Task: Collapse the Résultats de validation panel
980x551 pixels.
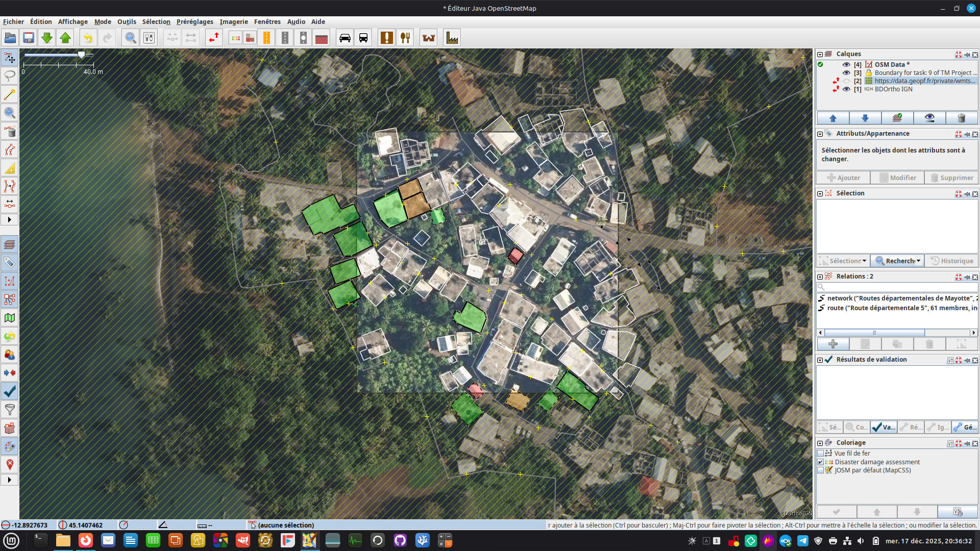Action: [x=820, y=360]
